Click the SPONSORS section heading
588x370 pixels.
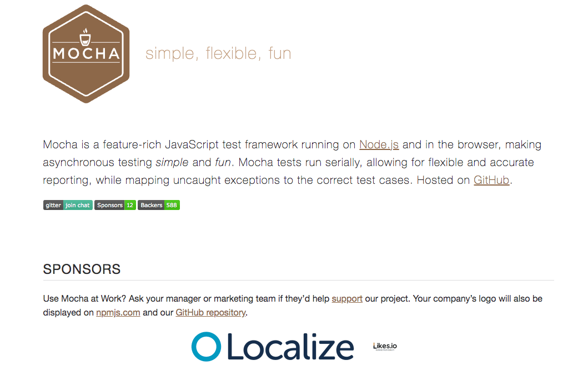click(x=82, y=269)
